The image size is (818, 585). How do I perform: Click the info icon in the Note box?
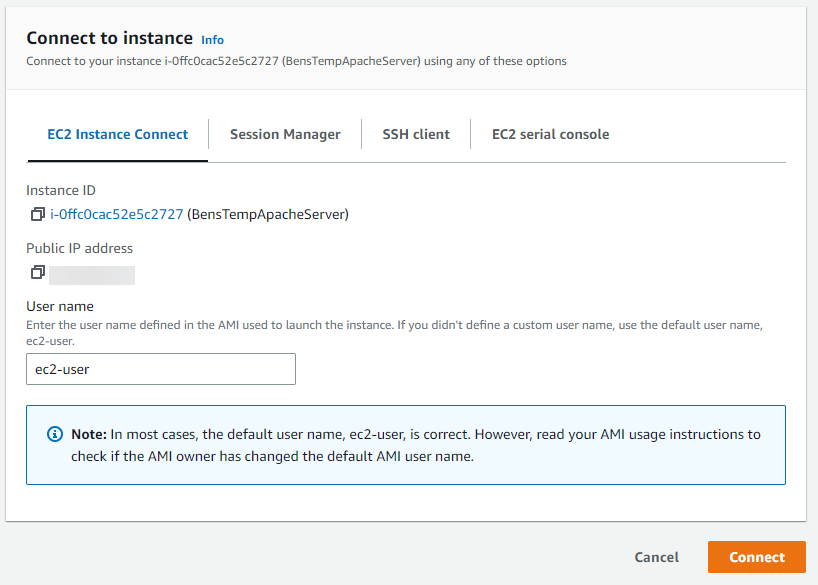coord(55,434)
